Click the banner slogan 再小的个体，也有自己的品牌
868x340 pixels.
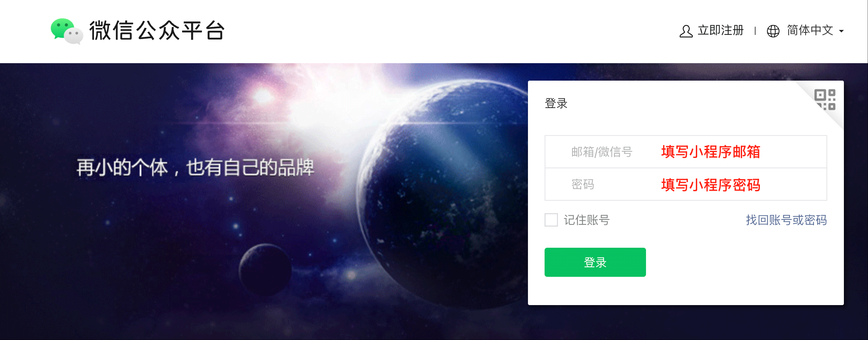coord(195,168)
